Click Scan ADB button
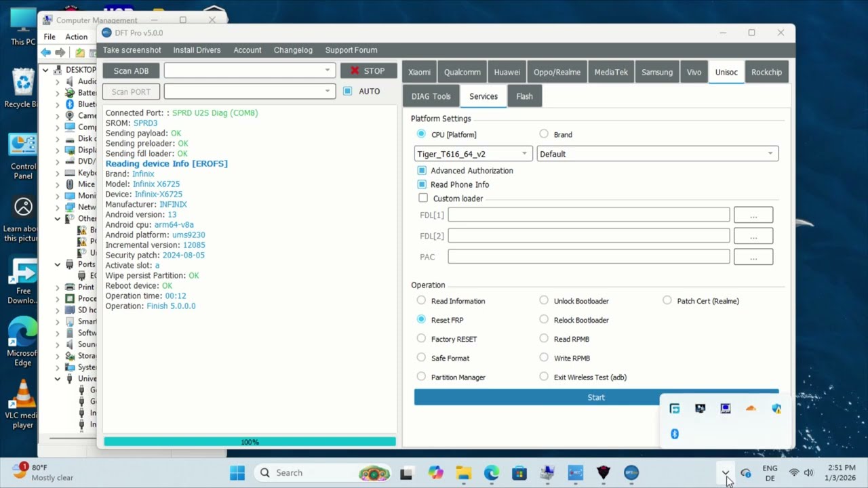Screen dimensions: 868x488 [131, 70]
